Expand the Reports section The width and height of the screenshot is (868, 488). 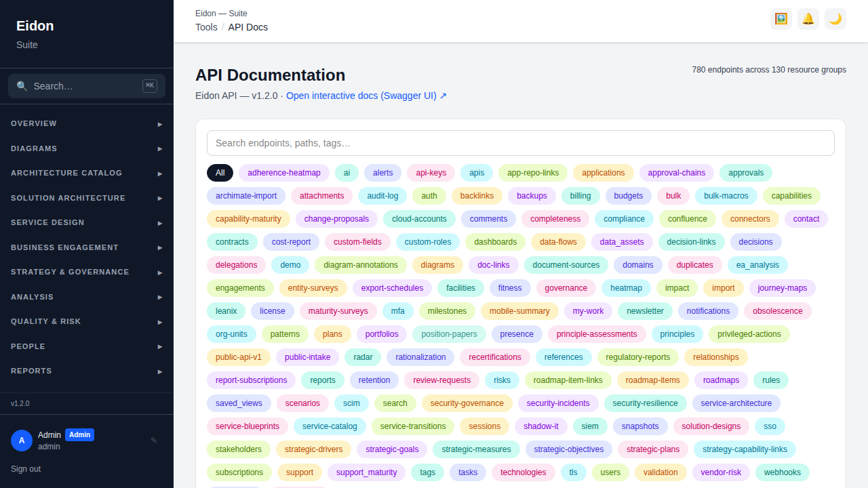tap(87, 371)
